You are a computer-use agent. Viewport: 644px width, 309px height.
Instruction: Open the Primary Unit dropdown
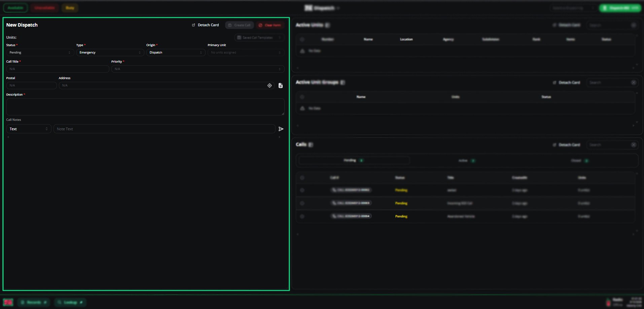[x=246, y=53]
